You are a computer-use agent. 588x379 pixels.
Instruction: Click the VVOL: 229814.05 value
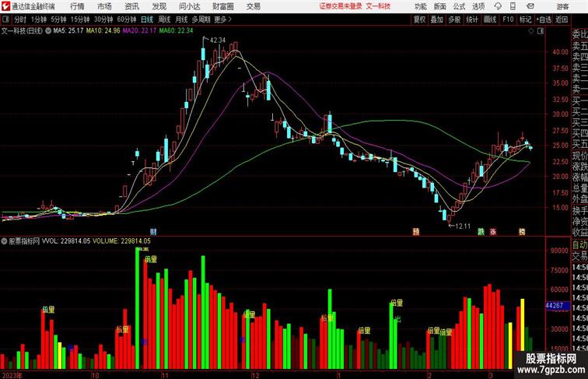pos(66,241)
